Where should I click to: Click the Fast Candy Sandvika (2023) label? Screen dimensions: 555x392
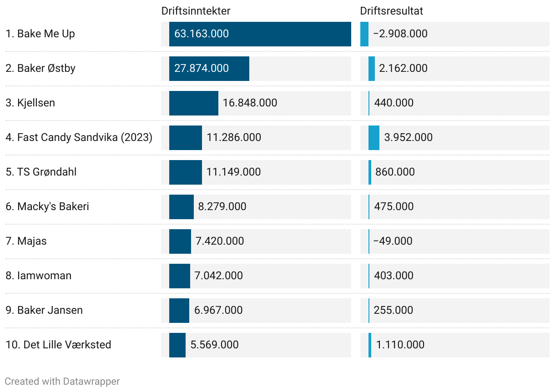pos(79,137)
